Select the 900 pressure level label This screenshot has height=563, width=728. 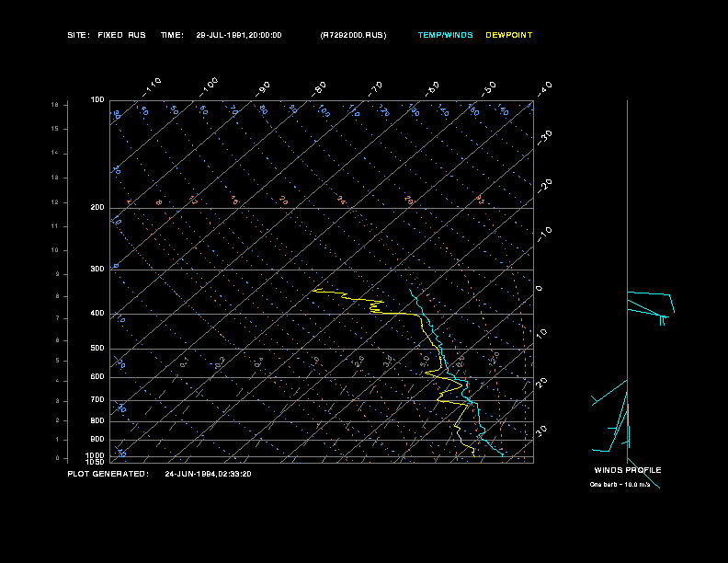pos(97,439)
